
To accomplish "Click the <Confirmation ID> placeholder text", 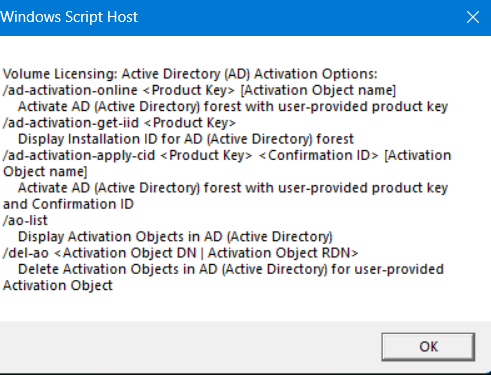I will tap(318, 155).
